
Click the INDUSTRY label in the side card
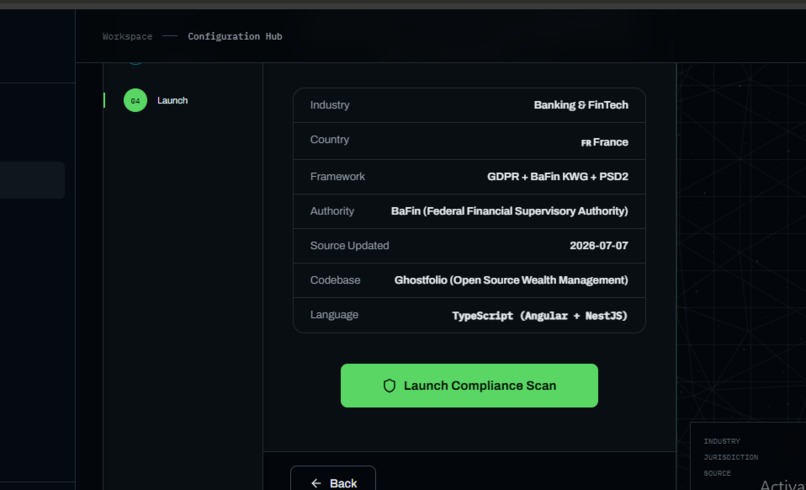point(722,441)
